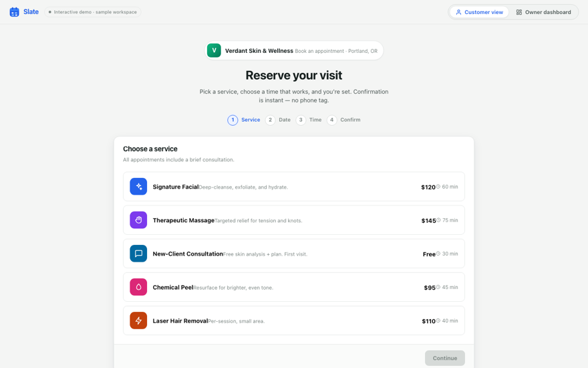
Task: Pick the New-Client Consultation service name
Action: 188,254
